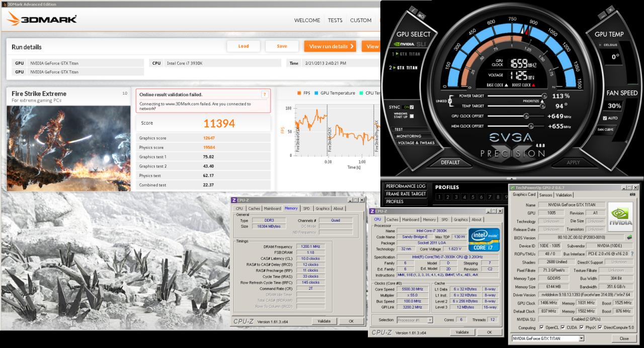Viewport: 644px width, 348px height.
Task: Click the Save button in Run details
Action: click(x=282, y=46)
